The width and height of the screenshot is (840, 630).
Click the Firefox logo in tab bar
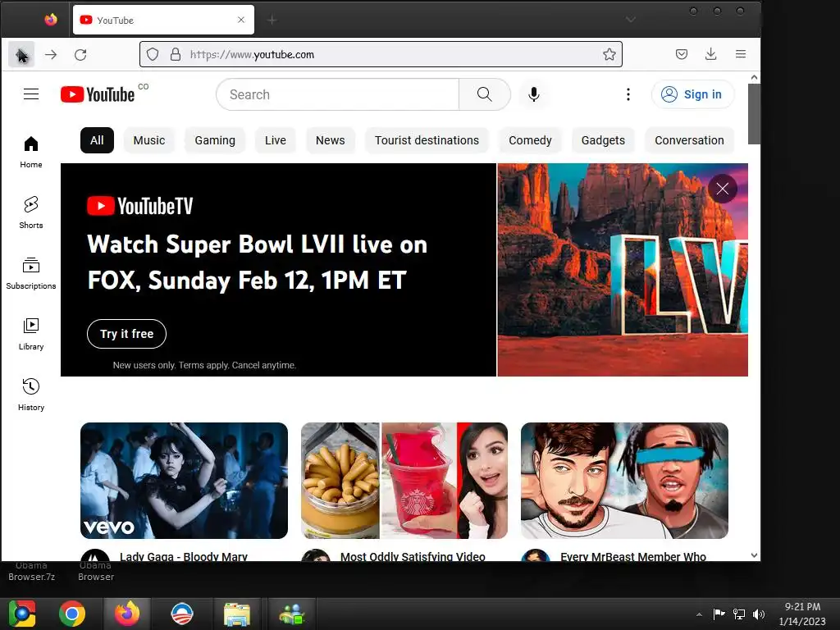[x=51, y=20]
